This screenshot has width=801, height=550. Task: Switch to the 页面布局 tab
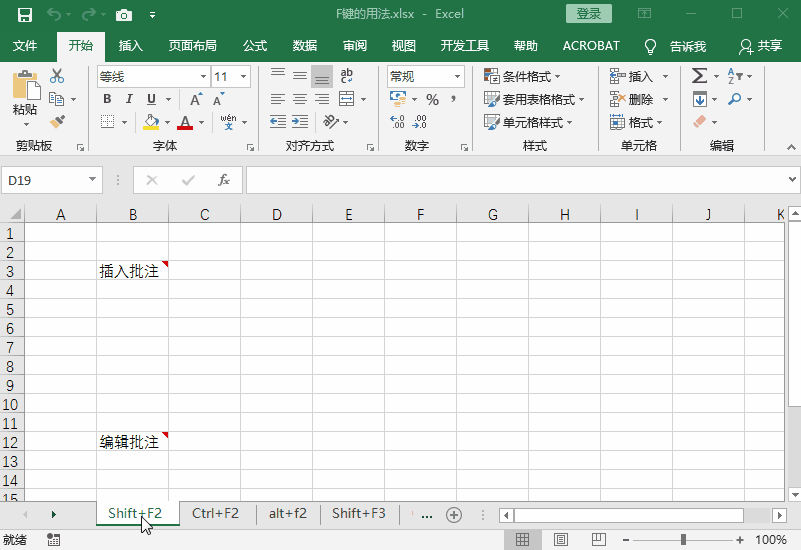pos(193,46)
